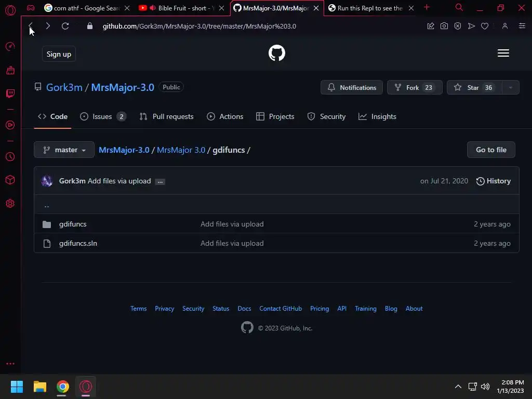Open the repository Security tab

[326, 116]
